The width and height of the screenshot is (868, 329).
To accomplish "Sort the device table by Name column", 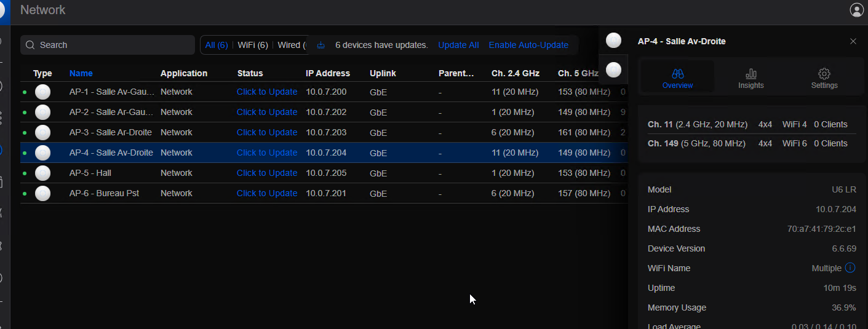I will [x=81, y=73].
